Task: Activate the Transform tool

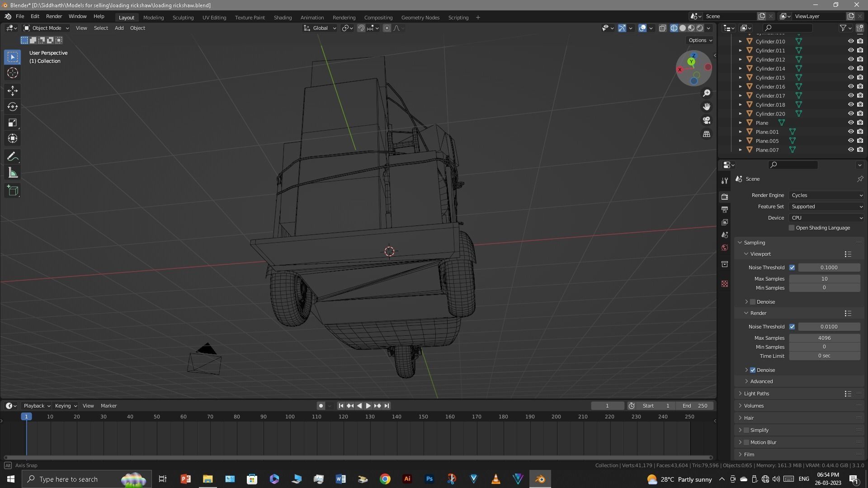Action: pos(13,138)
